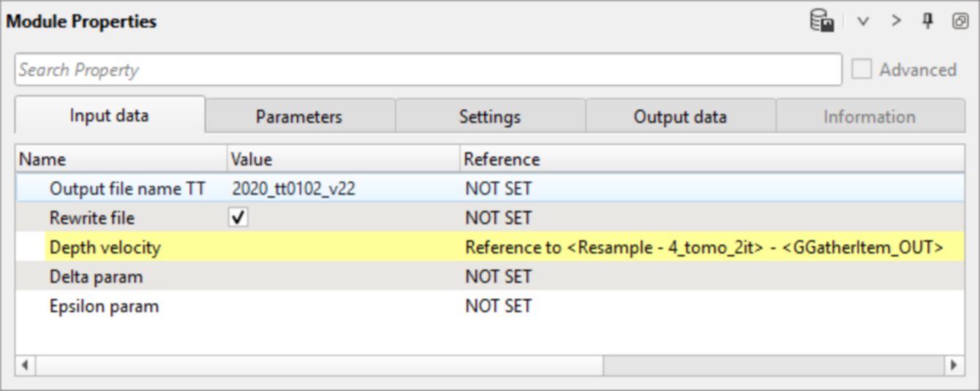Image resolution: width=980 pixels, height=391 pixels.
Task: Open the Settings tab
Action: [490, 116]
